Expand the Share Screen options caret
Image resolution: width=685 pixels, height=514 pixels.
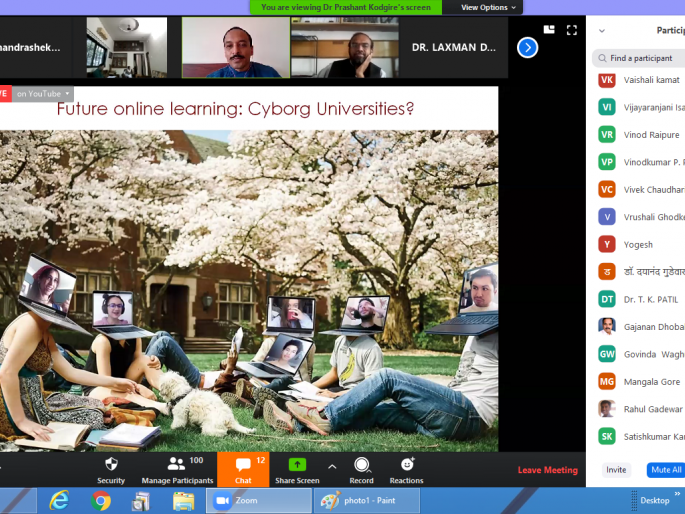pyautogui.click(x=332, y=466)
